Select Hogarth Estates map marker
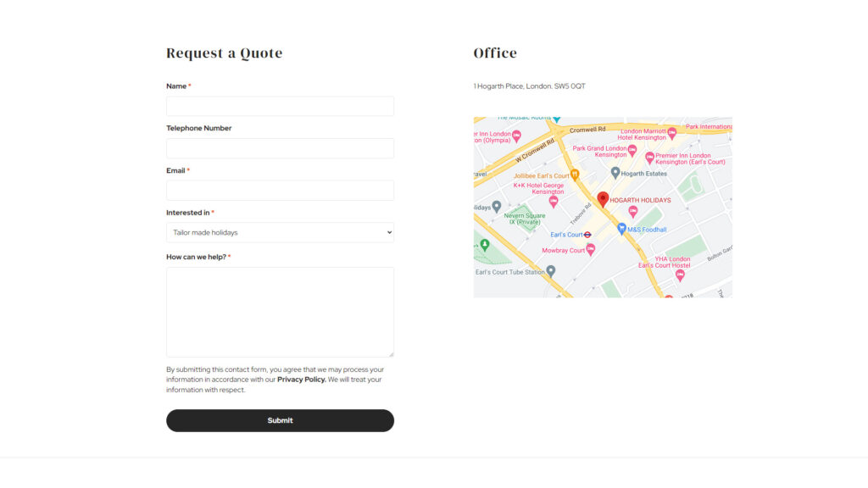The height and width of the screenshot is (488, 868). 615,173
